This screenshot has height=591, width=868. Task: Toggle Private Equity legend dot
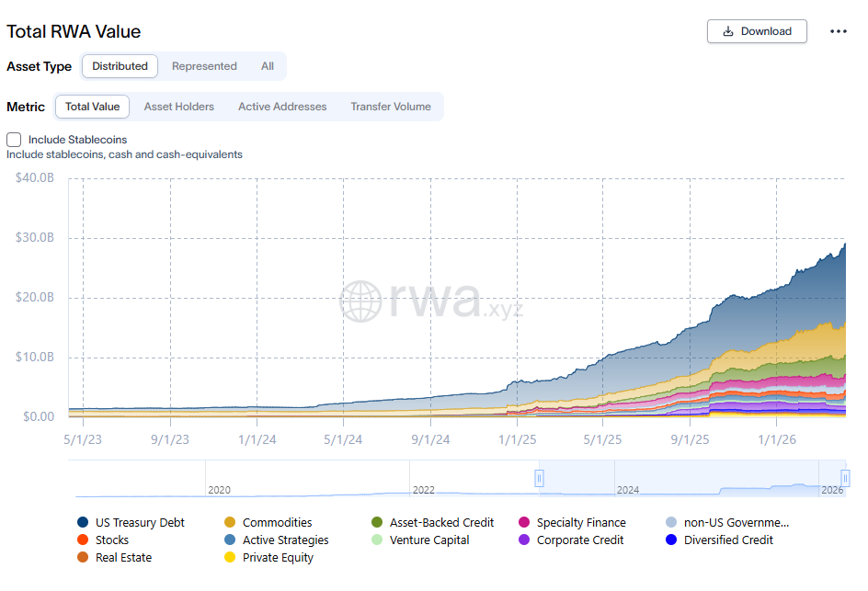tap(230, 558)
